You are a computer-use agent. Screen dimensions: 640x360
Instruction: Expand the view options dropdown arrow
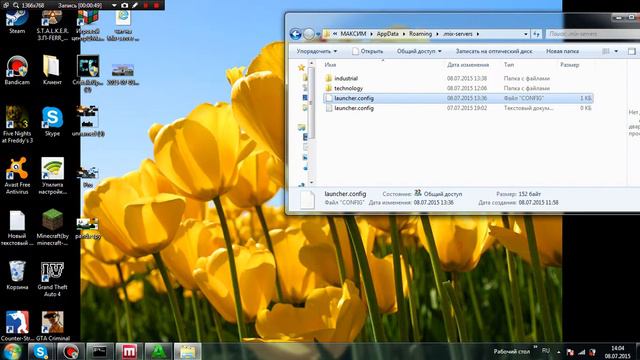click(x=616, y=51)
